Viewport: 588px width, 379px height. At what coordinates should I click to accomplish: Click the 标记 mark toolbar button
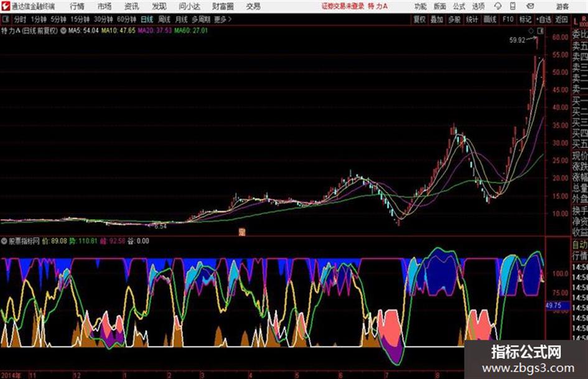pyautogui.click(x=525, y=19)
